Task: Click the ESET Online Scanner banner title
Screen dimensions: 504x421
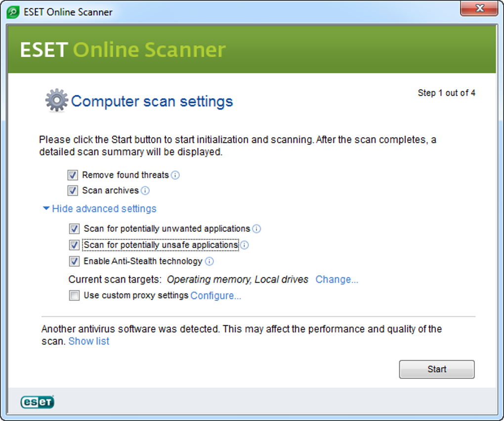Action: click(x=123, y=49)
